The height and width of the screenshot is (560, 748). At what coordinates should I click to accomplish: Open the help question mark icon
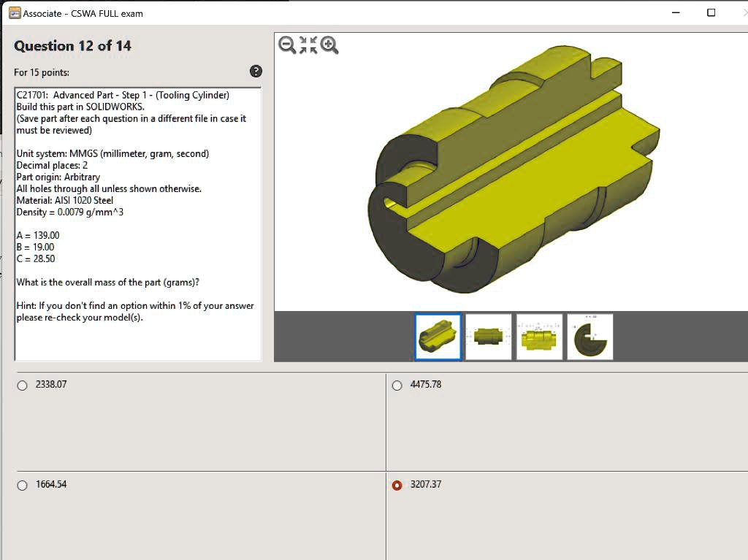(x=256, y=71)
